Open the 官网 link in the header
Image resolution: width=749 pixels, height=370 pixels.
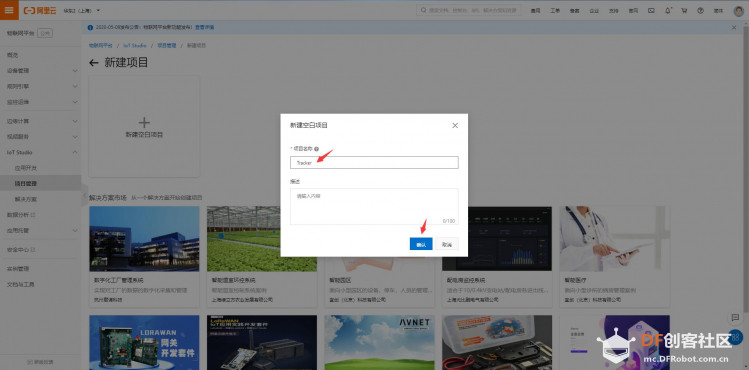pyautogui.click(x=633, y=11)
